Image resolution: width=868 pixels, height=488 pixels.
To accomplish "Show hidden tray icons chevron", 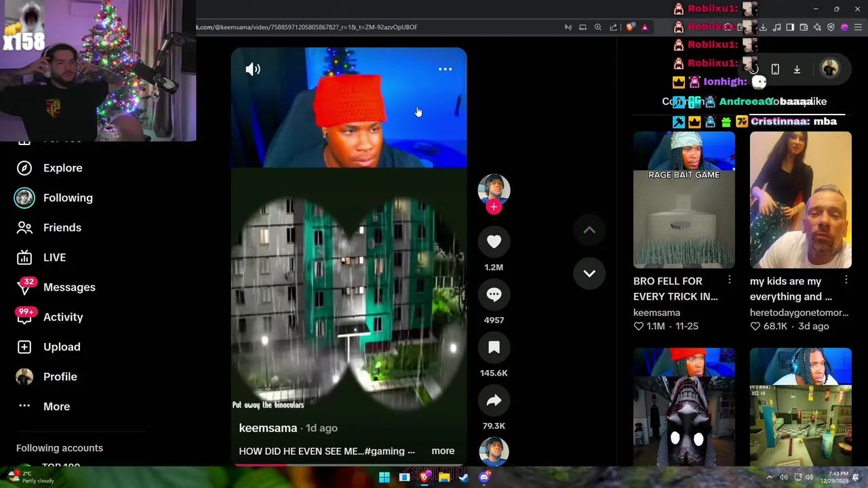I will 770,477.
